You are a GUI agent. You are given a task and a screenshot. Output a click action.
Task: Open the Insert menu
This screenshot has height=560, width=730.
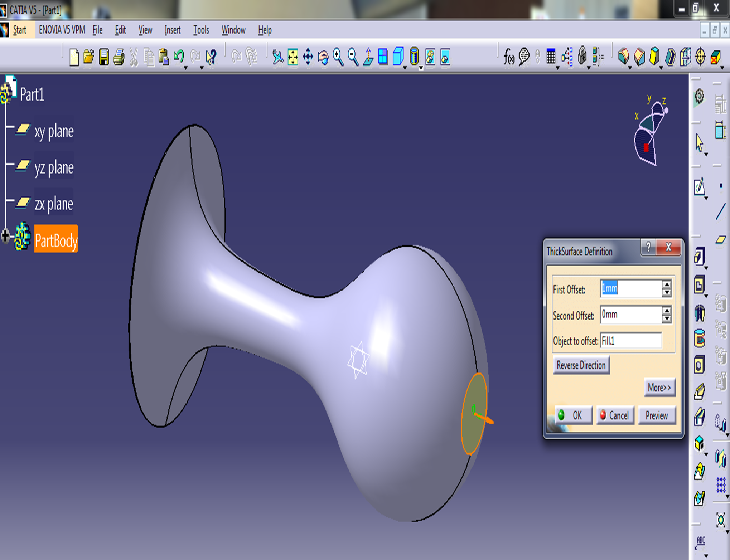tap(172, 30)
